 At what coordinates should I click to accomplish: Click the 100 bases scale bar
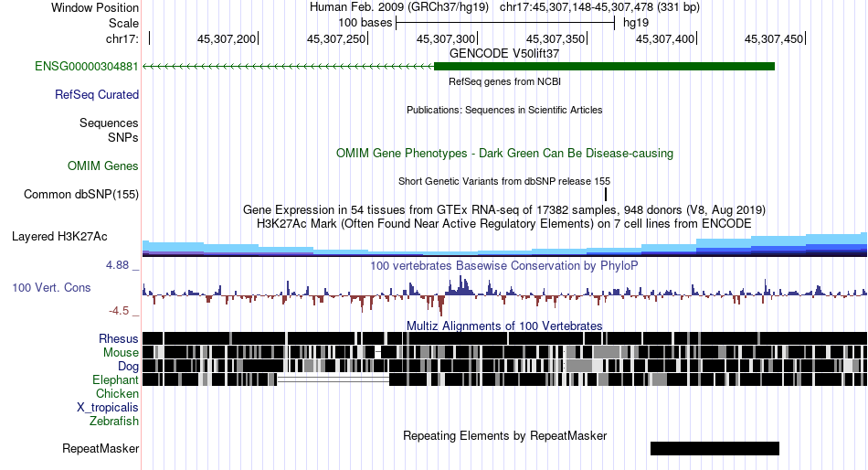[505, 23]
